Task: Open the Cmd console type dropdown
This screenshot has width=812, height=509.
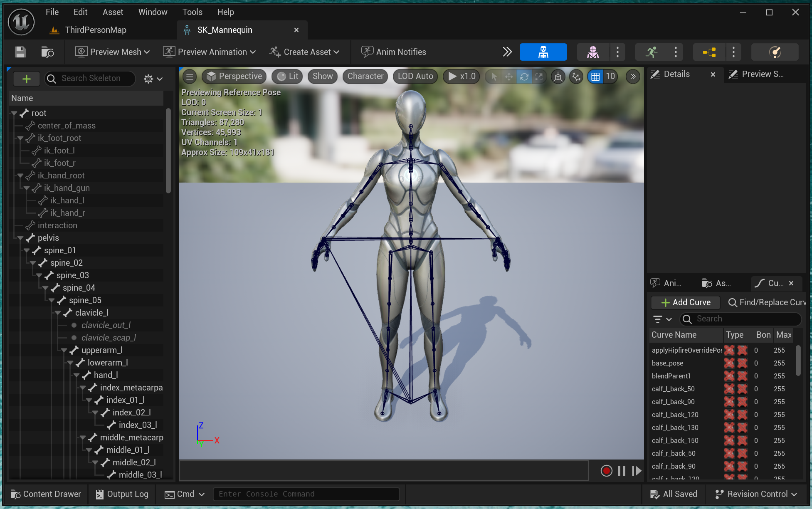Action: 185,494
